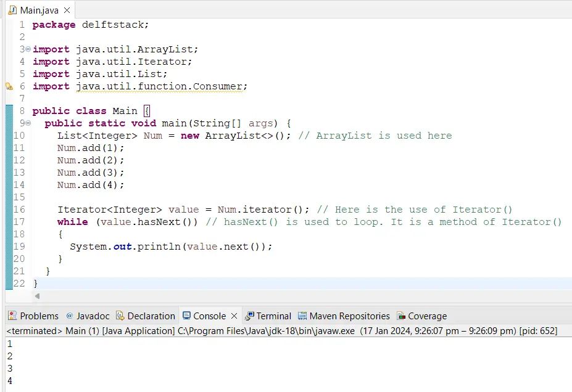Close the Main.java editor tab

(x=67, y=10)
